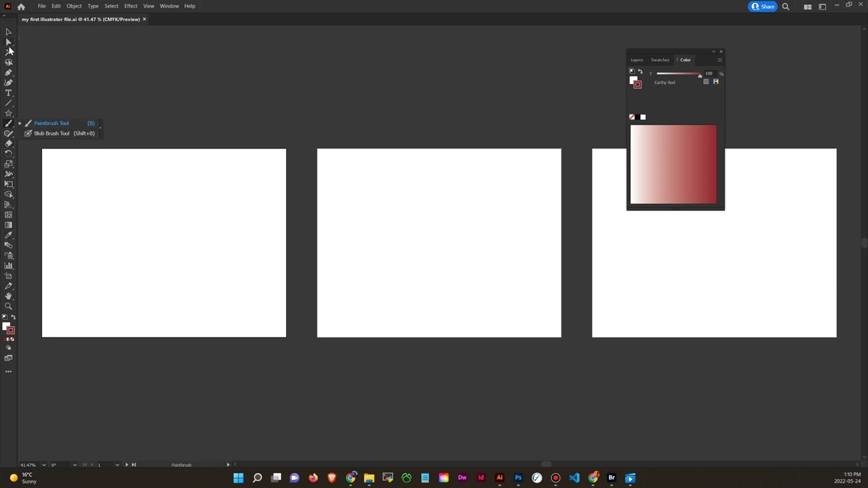
Task: Activate the fill box in toolbar
Action: [6, 326]
